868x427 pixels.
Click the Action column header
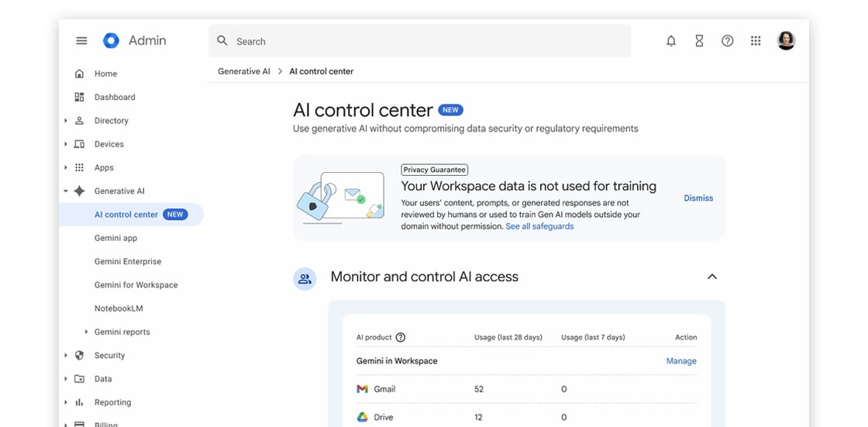coord(686,337)
